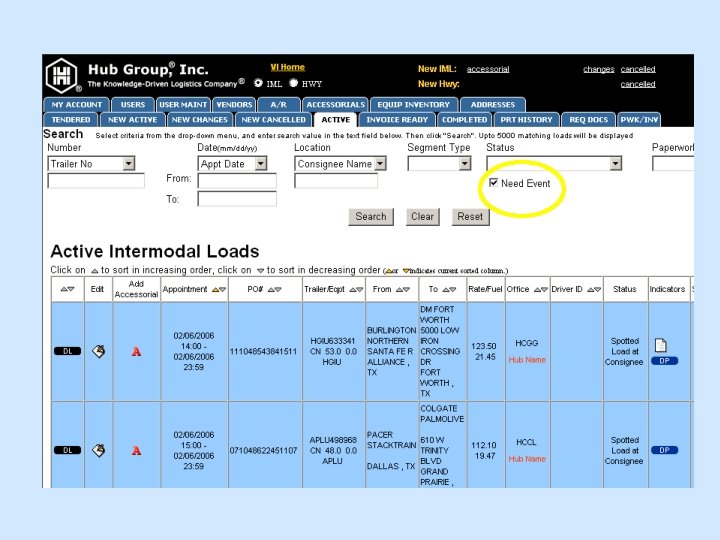720x540 pixels.
Task: Open the COMPLETED tab
Action: pos(464,120)
